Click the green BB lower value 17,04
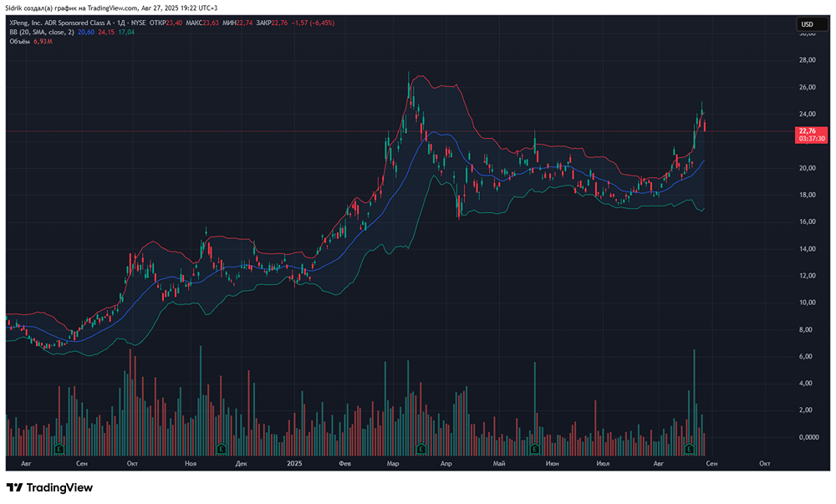 (126, 33)
